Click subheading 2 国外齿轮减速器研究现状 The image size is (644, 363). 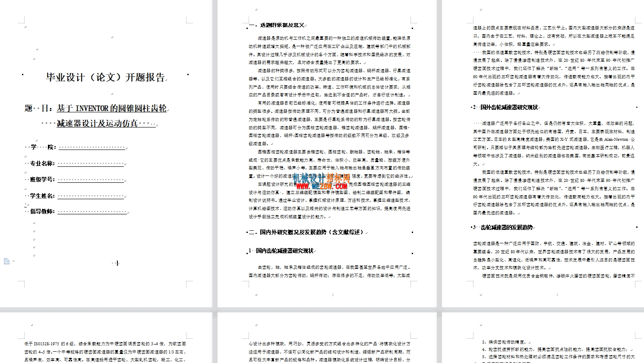(x=505, y=107)
